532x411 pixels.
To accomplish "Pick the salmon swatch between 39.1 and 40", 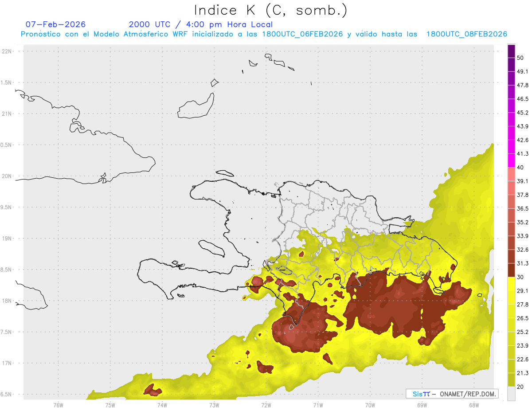I will coord(511,174).
